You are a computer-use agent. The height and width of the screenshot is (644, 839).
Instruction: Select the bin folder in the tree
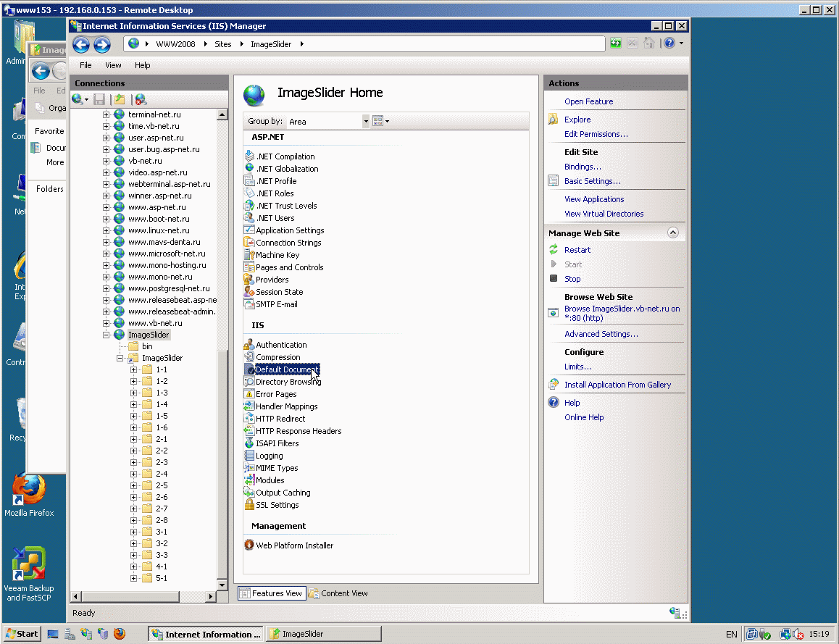click(x=146, y=346)
